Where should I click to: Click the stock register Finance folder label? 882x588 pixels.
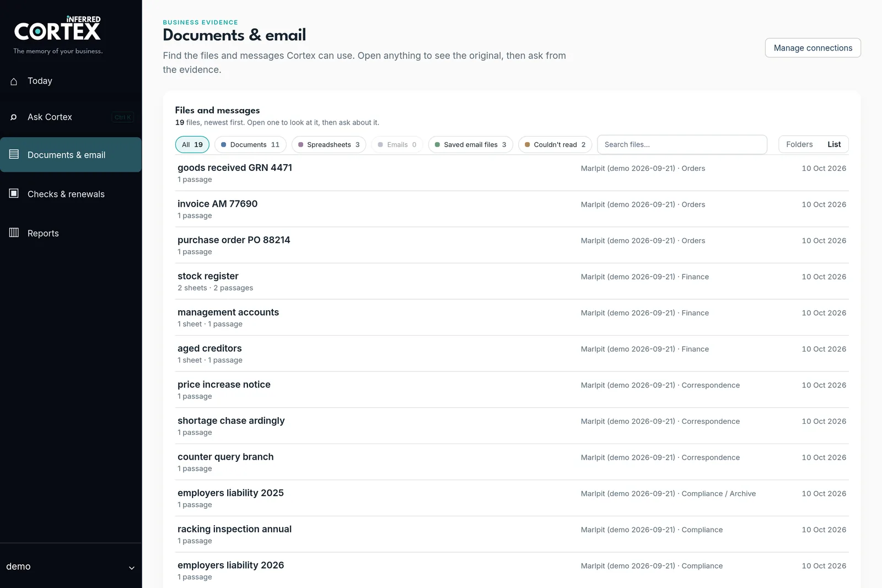tap(644, 277)
